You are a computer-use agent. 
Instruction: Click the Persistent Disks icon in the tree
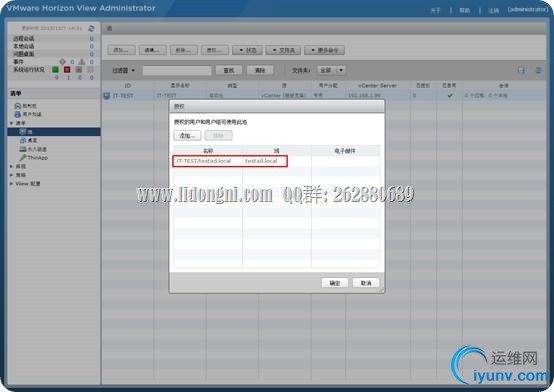pyautogui.click(x=23, y=149)
